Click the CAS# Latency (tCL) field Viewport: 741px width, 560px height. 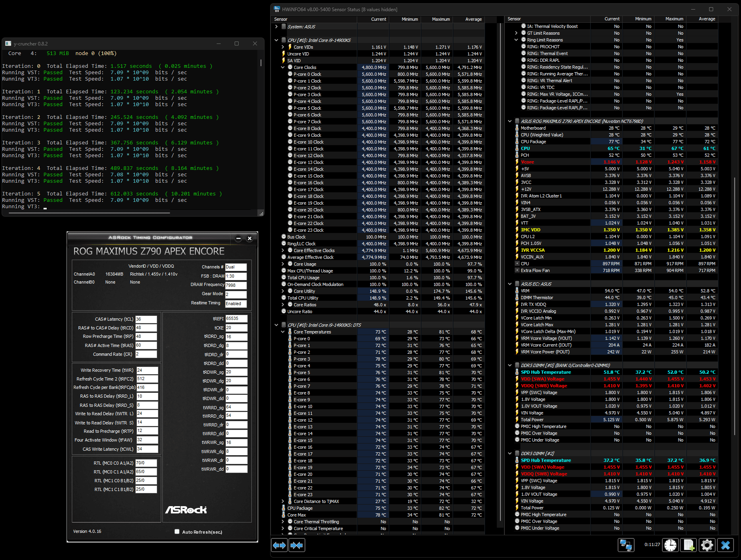tap(146, 319)
